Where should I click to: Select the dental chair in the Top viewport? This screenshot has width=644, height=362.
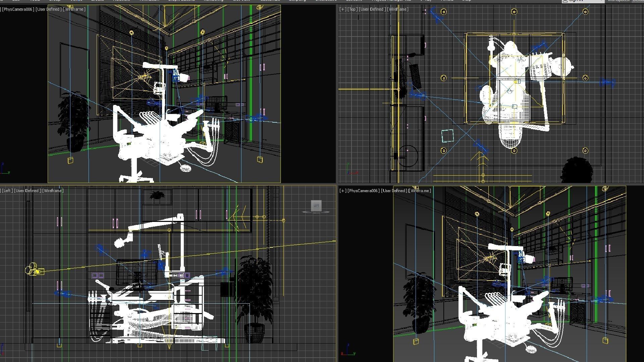(x=512, y=97)
